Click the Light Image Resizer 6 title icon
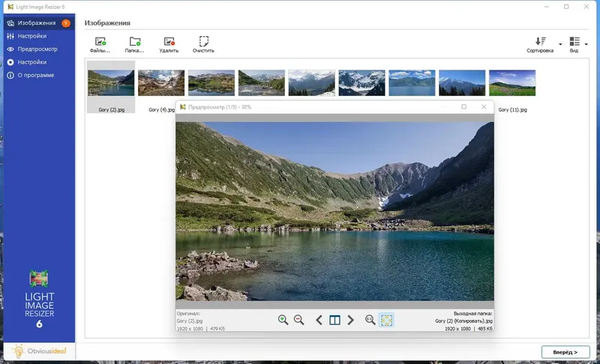 pos(10,7)
